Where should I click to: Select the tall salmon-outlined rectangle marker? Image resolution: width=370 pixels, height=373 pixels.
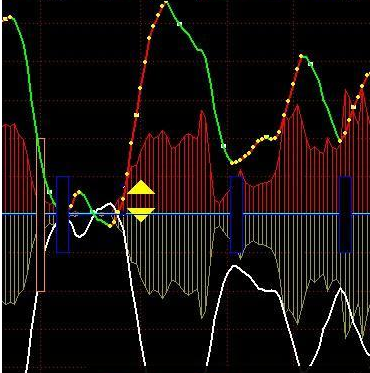(41, 215)
